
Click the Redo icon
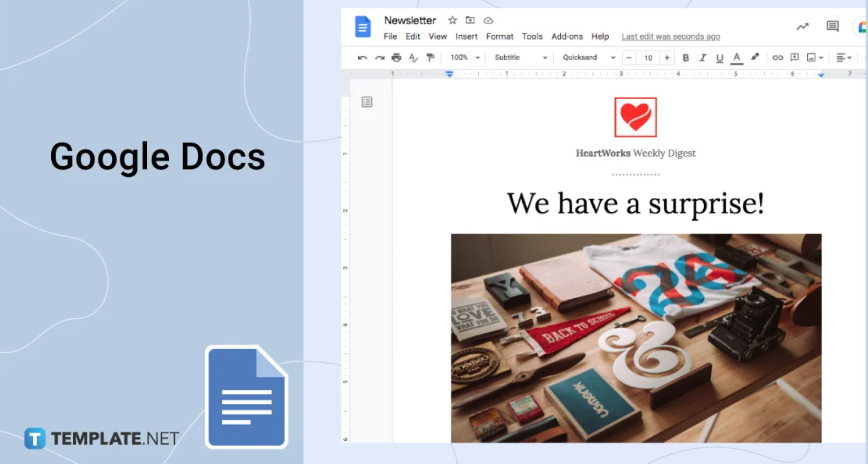[x=379, y=57]
